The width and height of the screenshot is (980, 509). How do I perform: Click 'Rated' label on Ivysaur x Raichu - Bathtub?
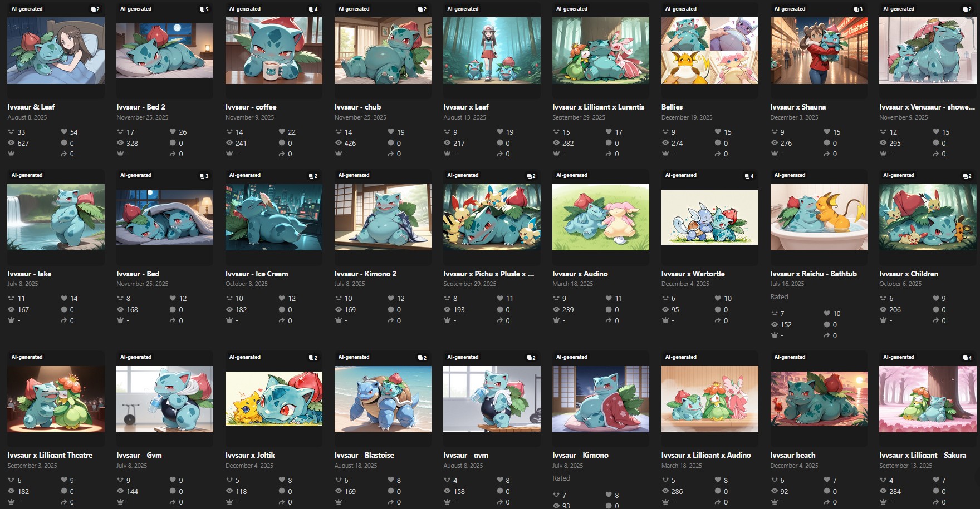pos(780,296)
